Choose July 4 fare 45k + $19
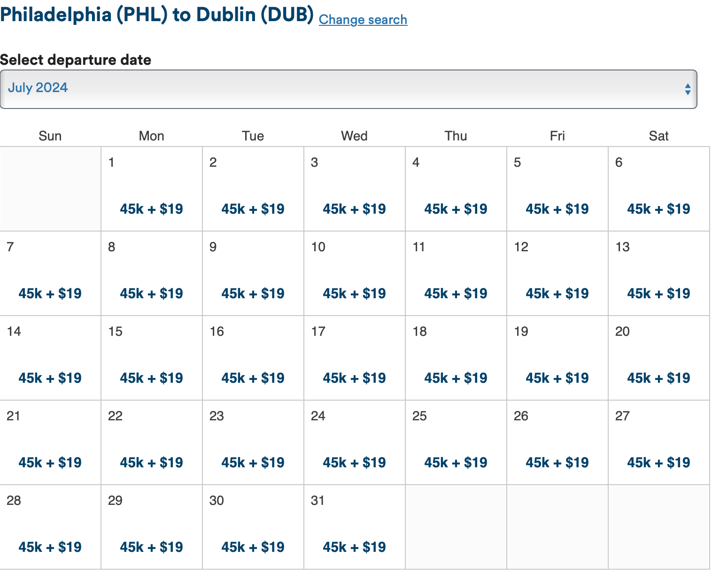The image size is (712, 588). click(456, 209)
